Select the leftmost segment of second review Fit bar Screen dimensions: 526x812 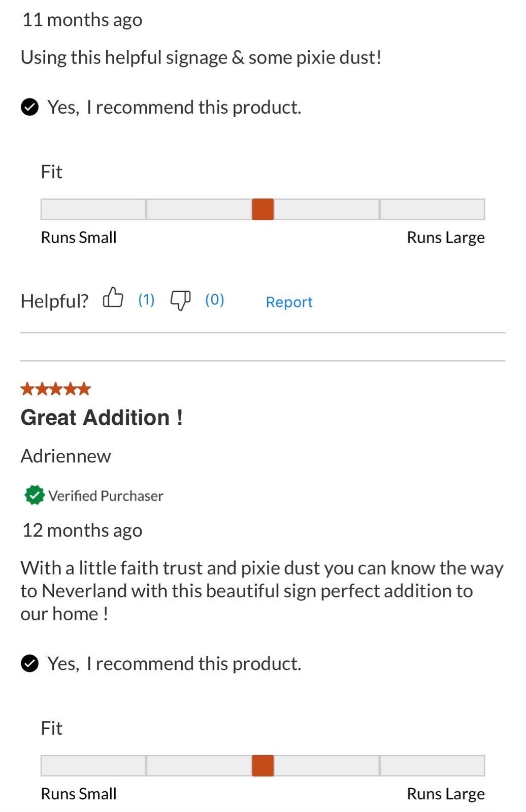point(93,765)
